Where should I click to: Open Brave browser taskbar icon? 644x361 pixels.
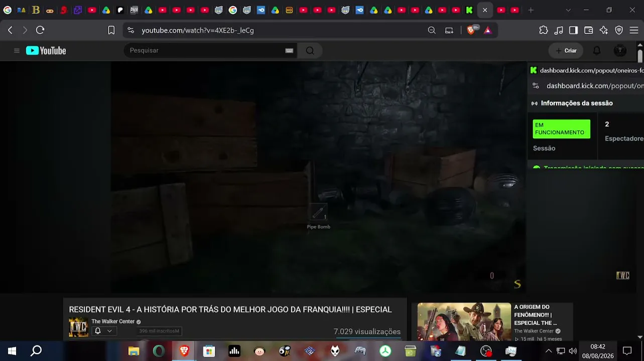[x=184, y=351]
